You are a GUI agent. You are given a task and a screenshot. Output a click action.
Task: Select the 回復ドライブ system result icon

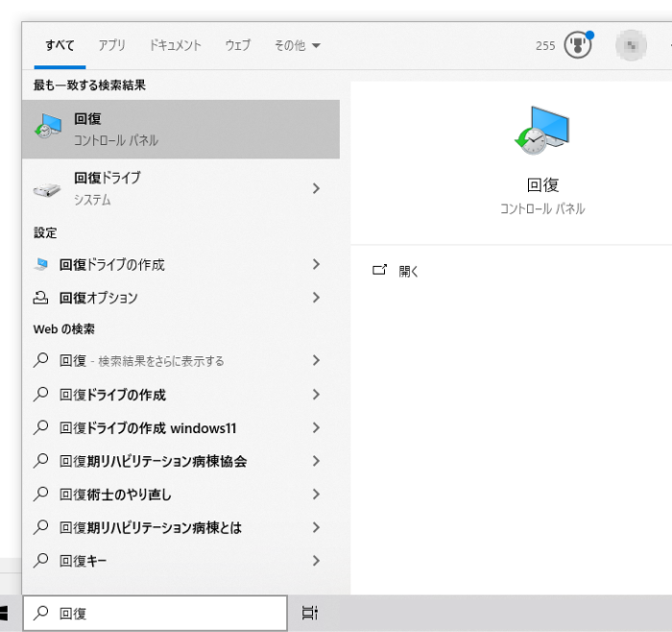pos(47,189)
